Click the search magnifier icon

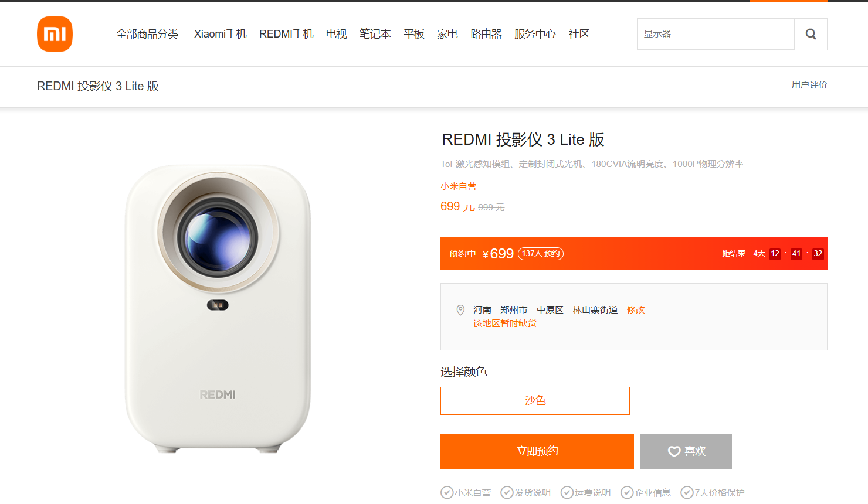(811, 34)
